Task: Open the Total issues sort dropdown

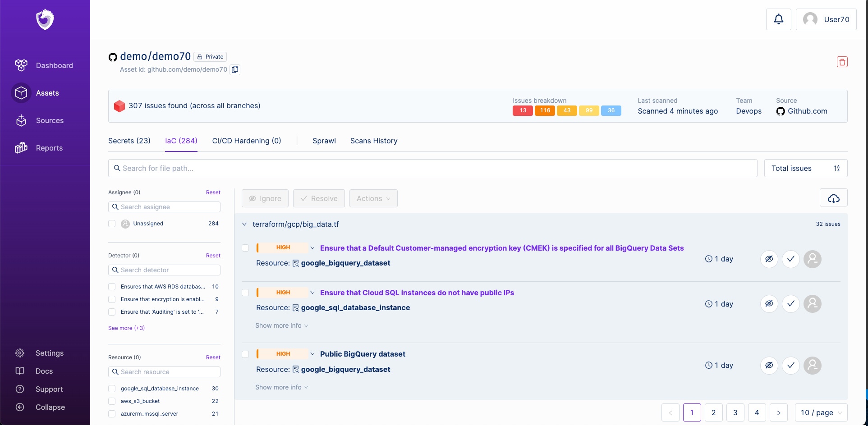Action: (x=805, y=168)
